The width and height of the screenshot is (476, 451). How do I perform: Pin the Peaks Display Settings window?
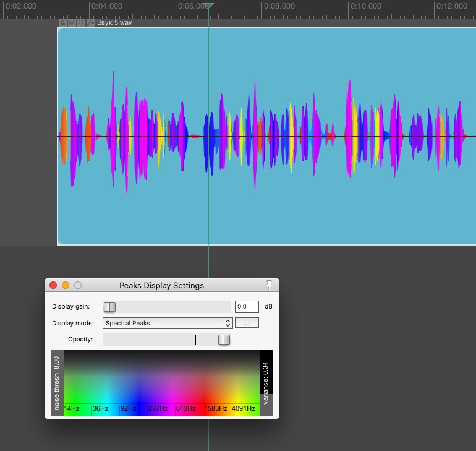point(269,285)
